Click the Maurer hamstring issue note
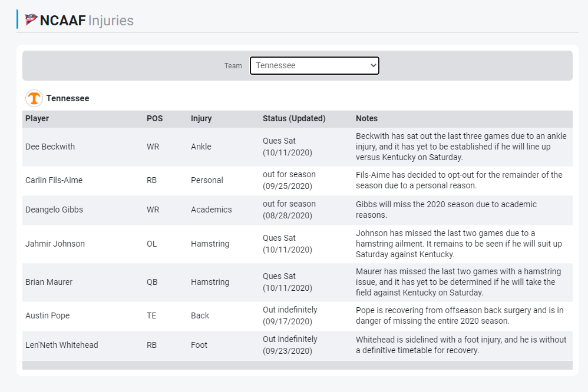588x392 pixels. tap(458, 282)
